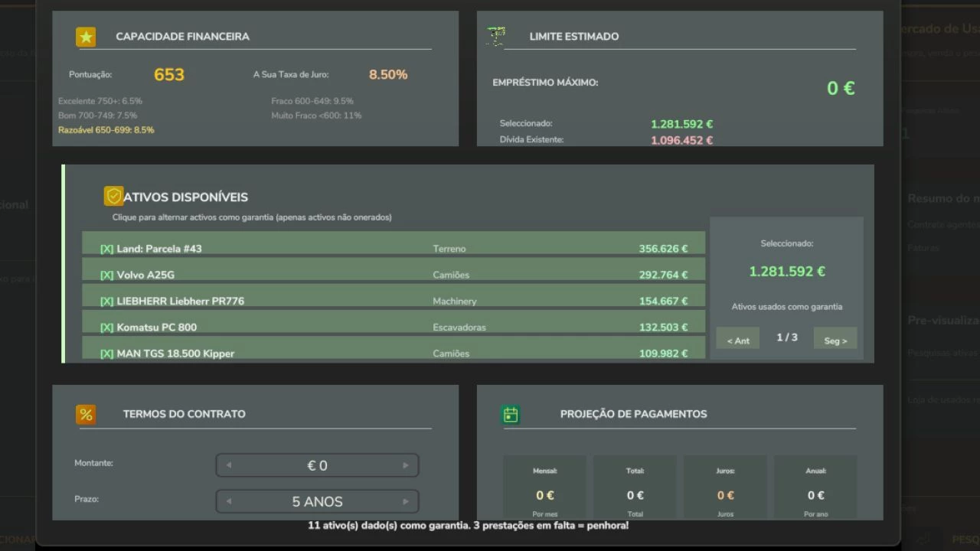Image resolution: width=980 pixels, height=551 pixels.
Task: Toggle Komatsu PC 800 as collateral
Action: click(394, 322)
